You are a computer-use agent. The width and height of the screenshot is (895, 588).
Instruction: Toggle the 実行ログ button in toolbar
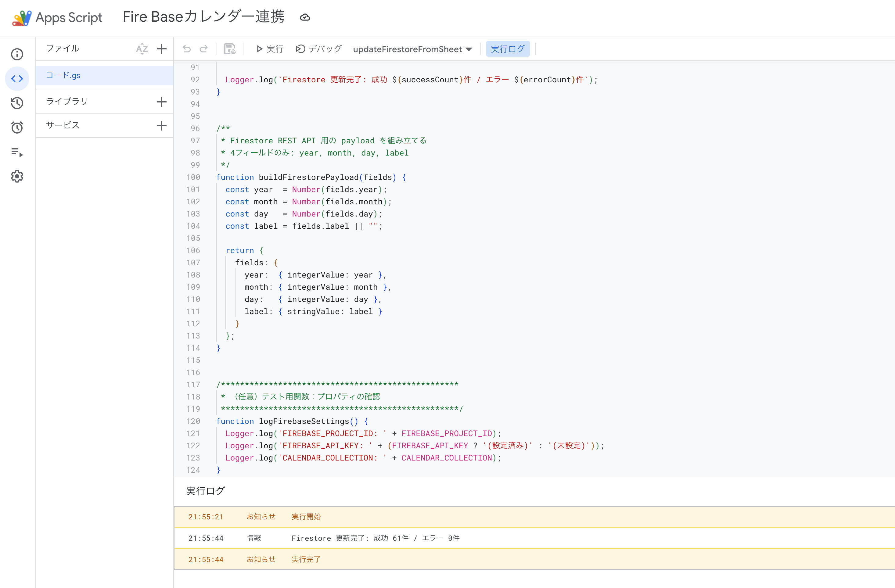click(508, 49)
